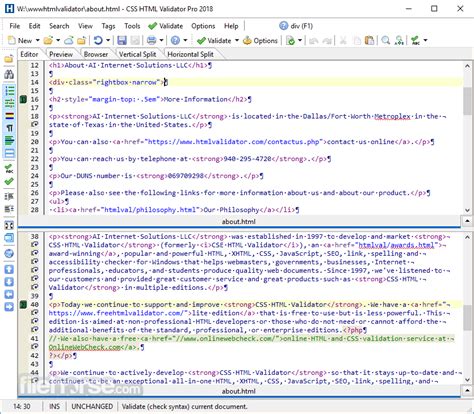Click the blue up arrow sidebar icon

click(x=9, y=269)
